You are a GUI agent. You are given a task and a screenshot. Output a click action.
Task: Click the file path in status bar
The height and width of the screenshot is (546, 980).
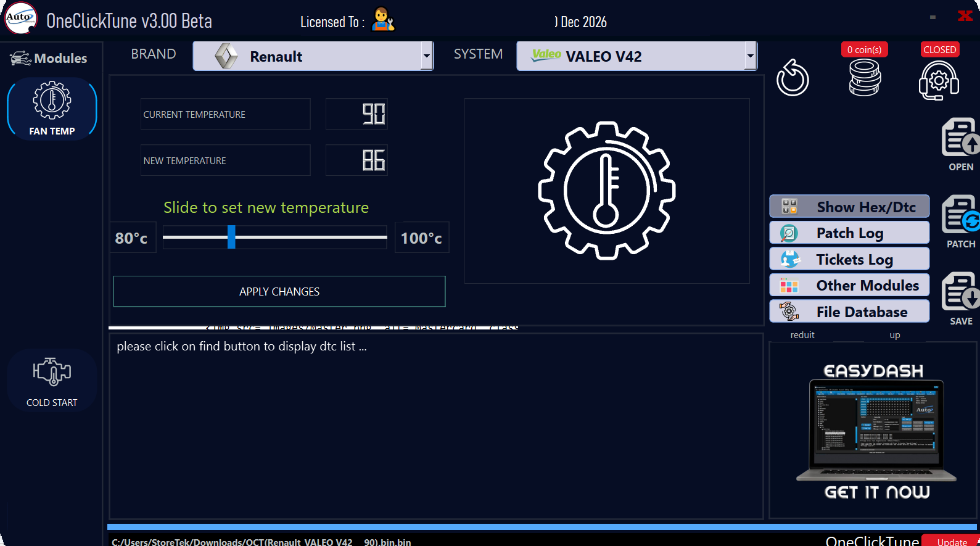(261, 542)
